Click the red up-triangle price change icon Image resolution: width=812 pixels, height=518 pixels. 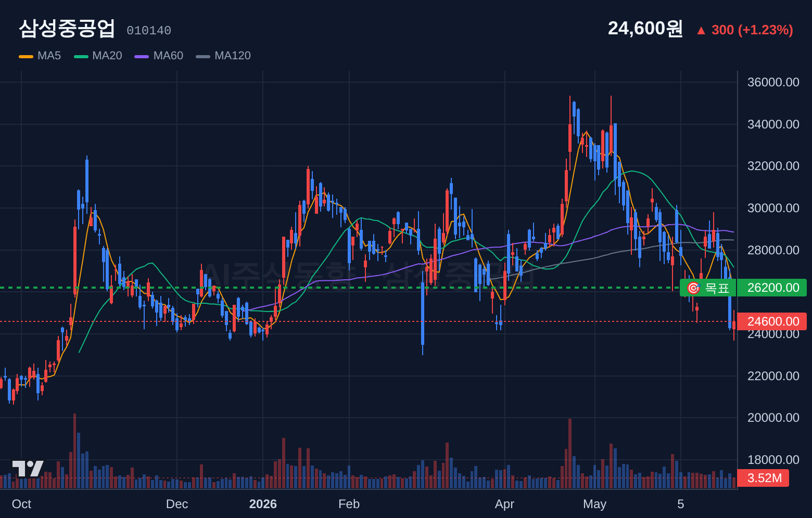pyautogui.click(x=701, y=31)
